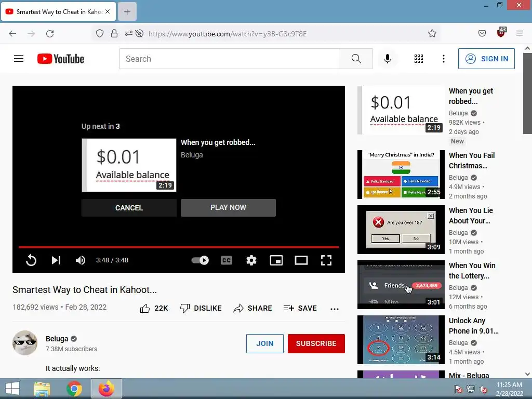This screenshot has height=399, width=532.
Task: Open the player settings gear
Action: click(251, 260)
